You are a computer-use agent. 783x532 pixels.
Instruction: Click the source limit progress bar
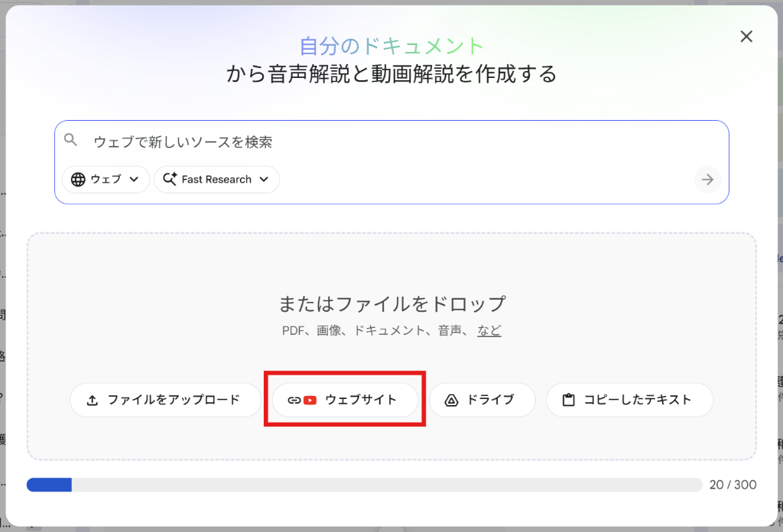point(365,485)
